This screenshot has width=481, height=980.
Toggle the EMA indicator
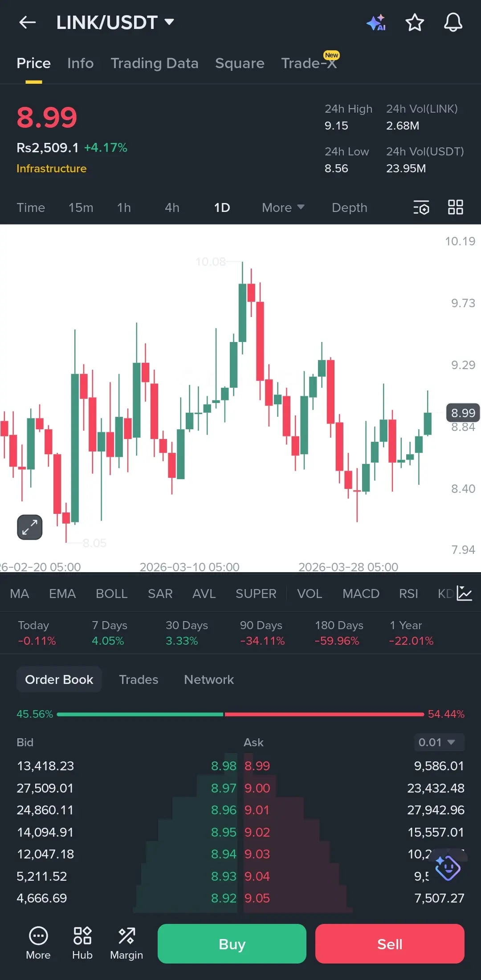pos(62,594)
